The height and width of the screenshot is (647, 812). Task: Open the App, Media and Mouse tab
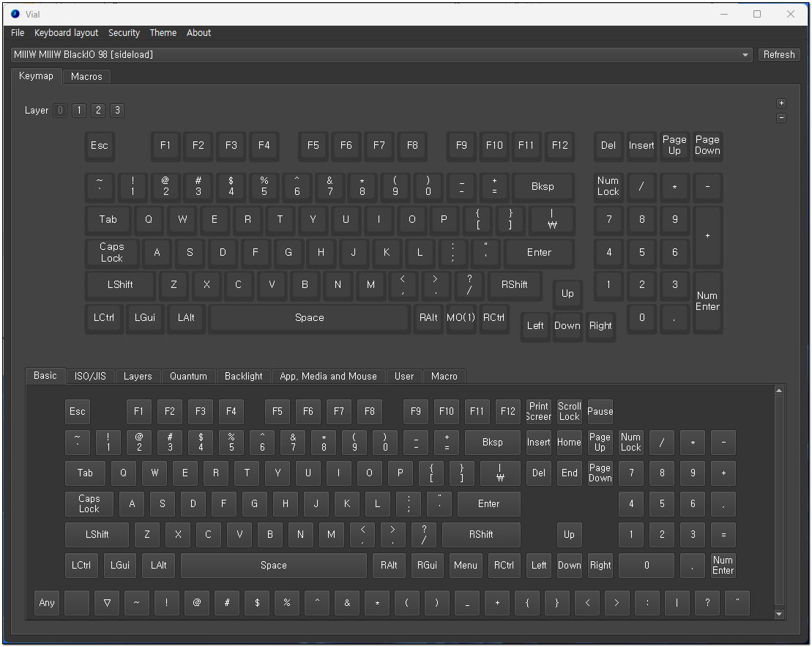click(x=328, y=376)
